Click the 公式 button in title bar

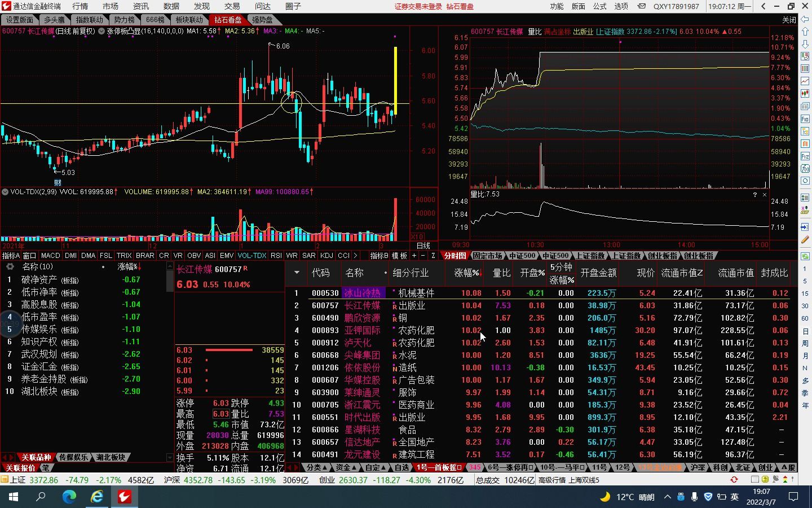[x=600, y=6]
